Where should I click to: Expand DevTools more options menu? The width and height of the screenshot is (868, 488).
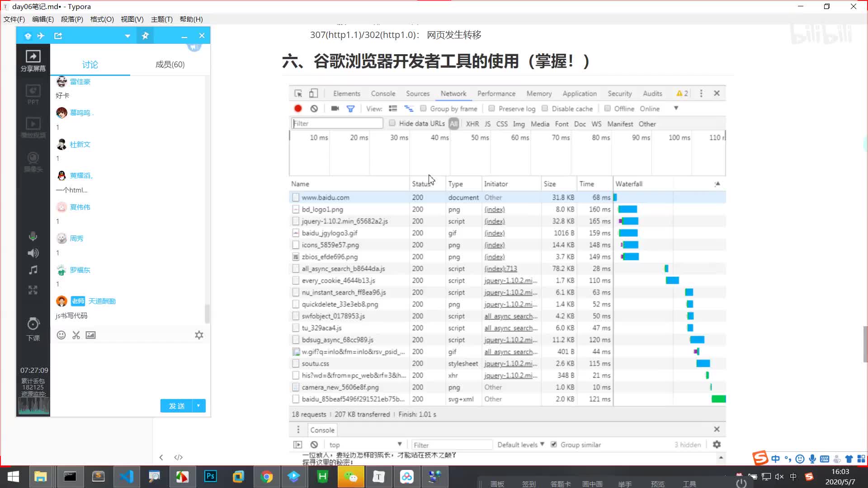point(701,94)
